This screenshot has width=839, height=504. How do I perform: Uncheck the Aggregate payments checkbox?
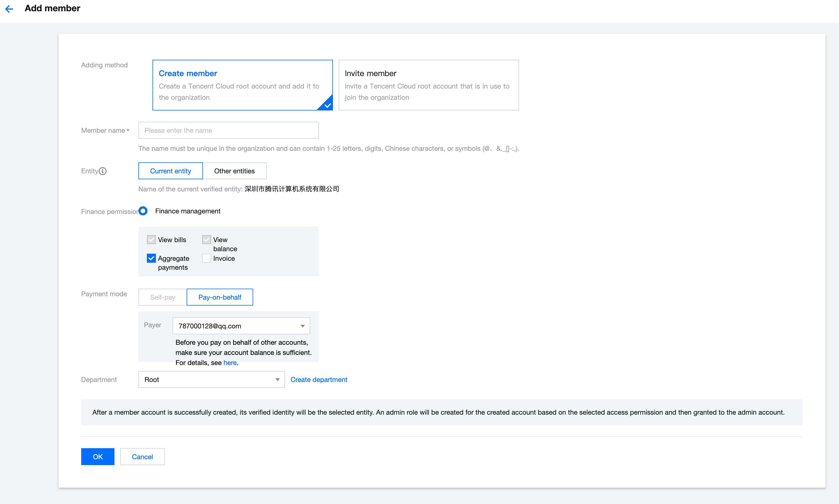tap(151, 258)
